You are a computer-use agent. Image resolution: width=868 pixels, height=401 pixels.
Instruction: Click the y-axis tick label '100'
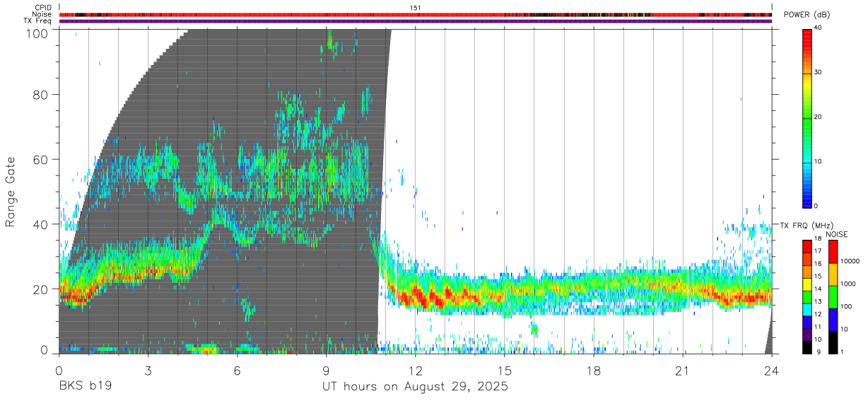point(37,33)
